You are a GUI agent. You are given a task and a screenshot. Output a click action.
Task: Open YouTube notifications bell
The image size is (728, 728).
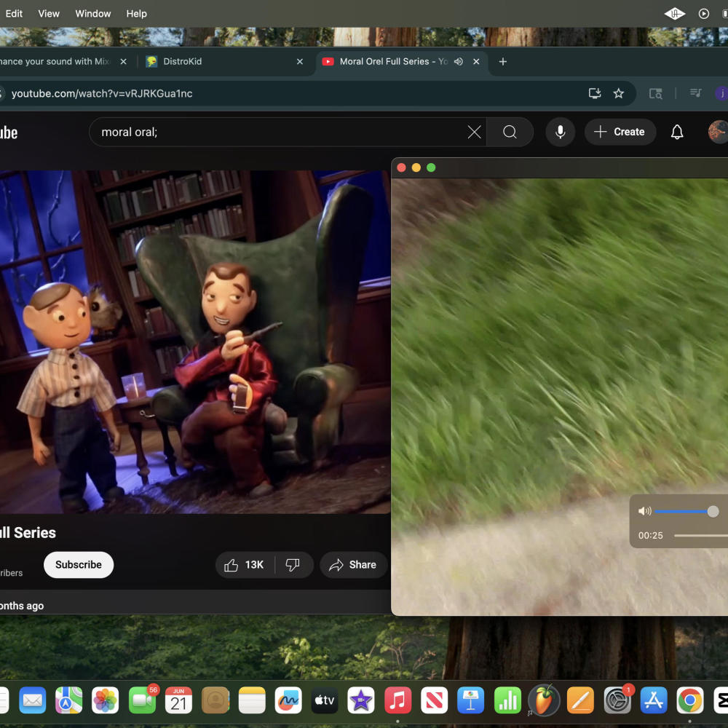tap(677, 132)
